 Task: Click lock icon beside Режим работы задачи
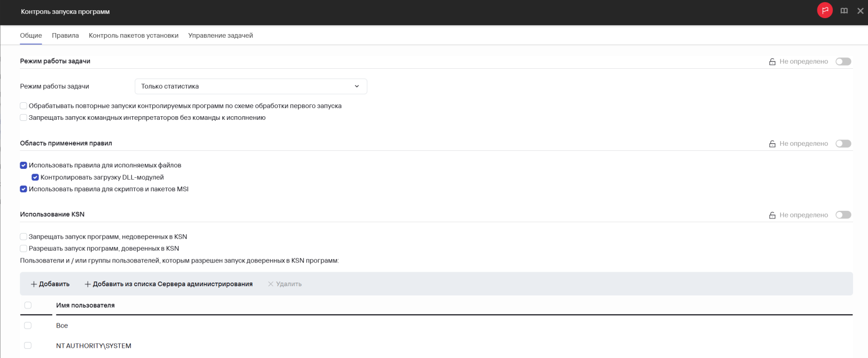point(772,61)
